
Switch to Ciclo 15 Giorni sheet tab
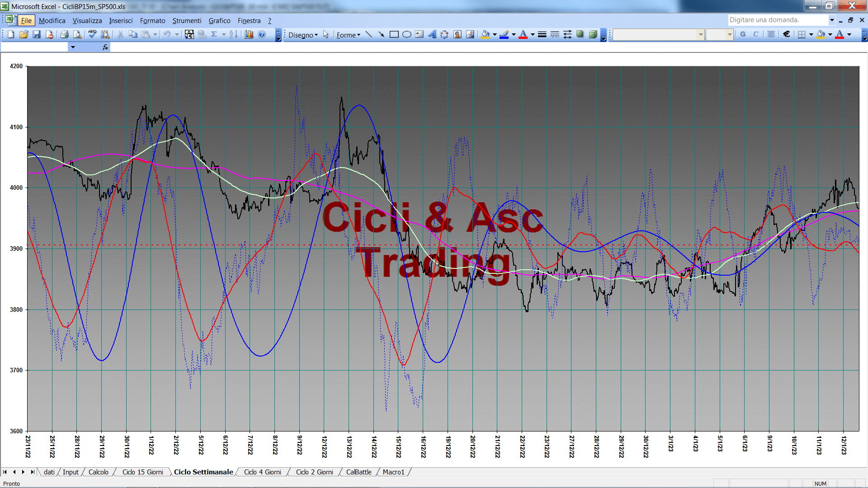143,472
